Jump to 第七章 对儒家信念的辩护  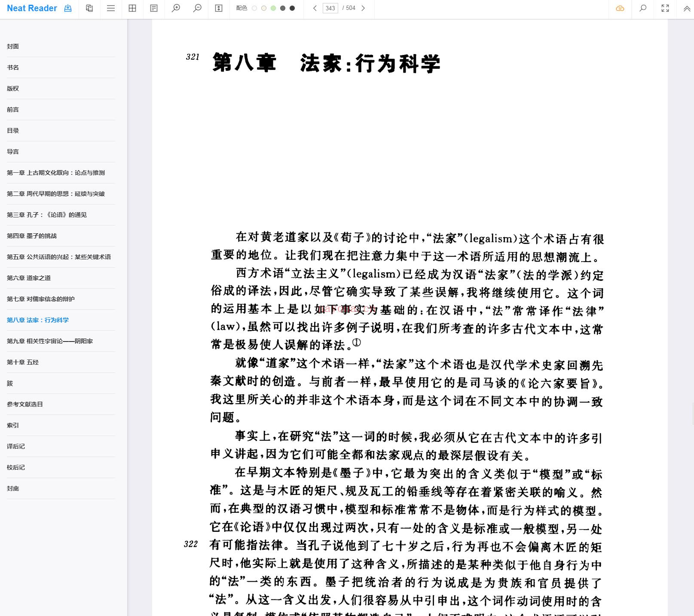(x=41, y=299)
